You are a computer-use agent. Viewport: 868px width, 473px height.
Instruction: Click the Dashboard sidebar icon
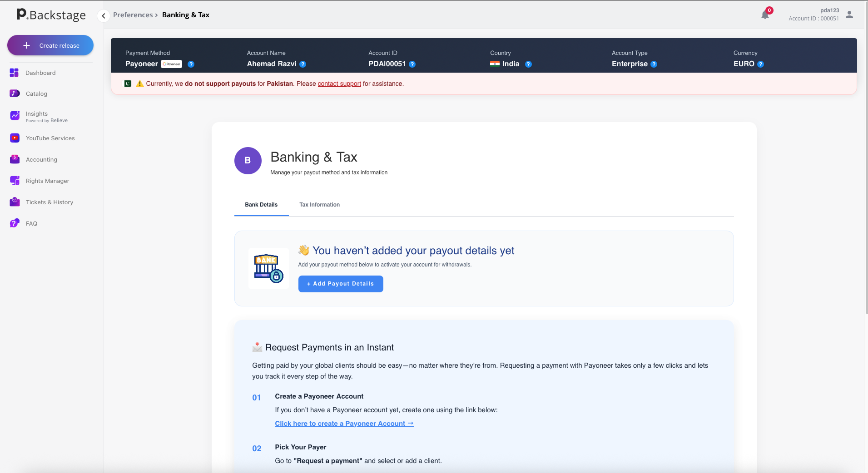pos(15,73)
